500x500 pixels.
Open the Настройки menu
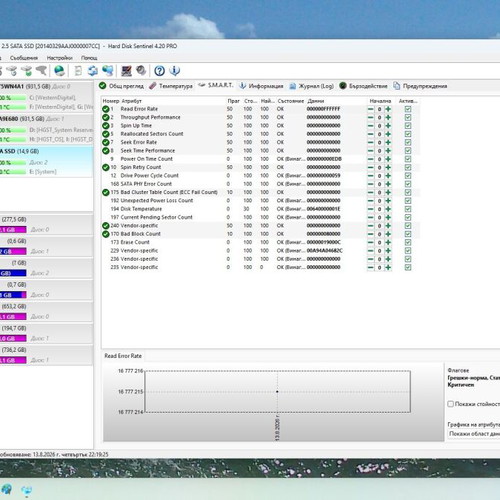[x=60, y=58]
